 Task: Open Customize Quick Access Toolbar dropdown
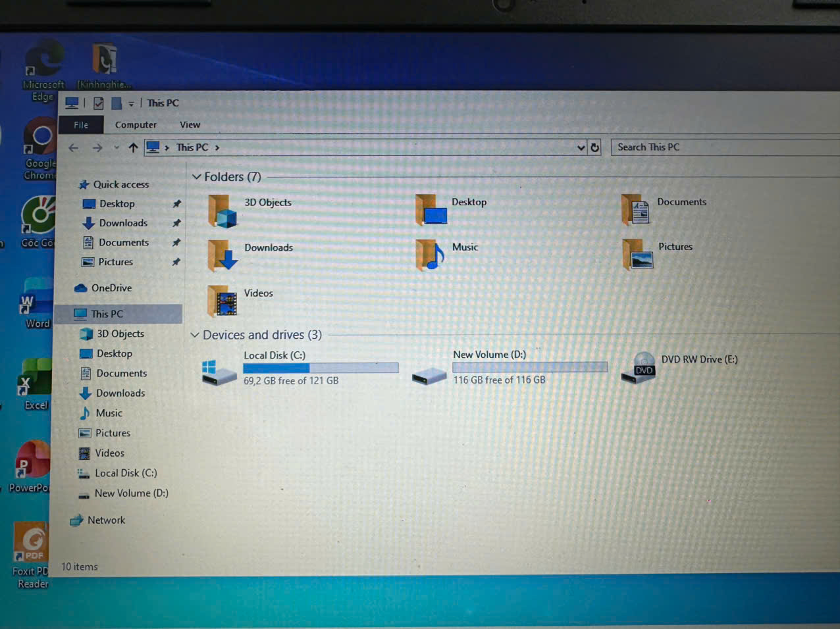coord(131,104)
